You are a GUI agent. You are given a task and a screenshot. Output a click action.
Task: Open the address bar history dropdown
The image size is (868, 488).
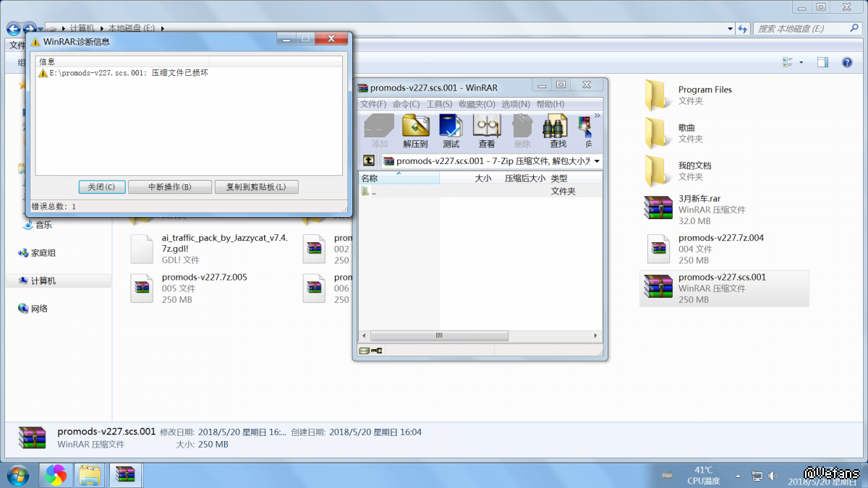coord(730,29)
